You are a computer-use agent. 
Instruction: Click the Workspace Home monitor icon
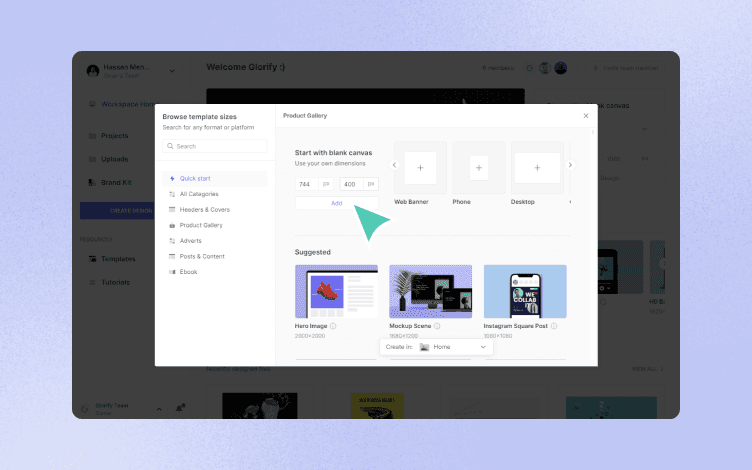click(92, 104)
